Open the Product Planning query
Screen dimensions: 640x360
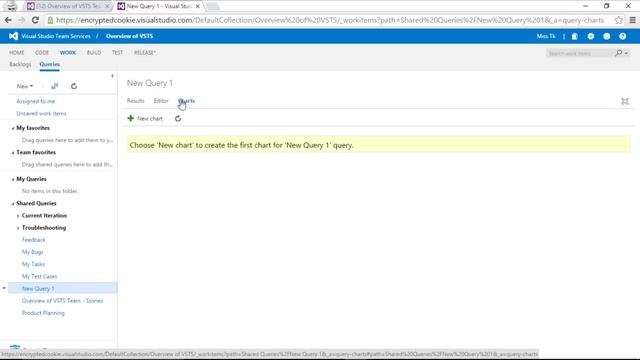43,313
